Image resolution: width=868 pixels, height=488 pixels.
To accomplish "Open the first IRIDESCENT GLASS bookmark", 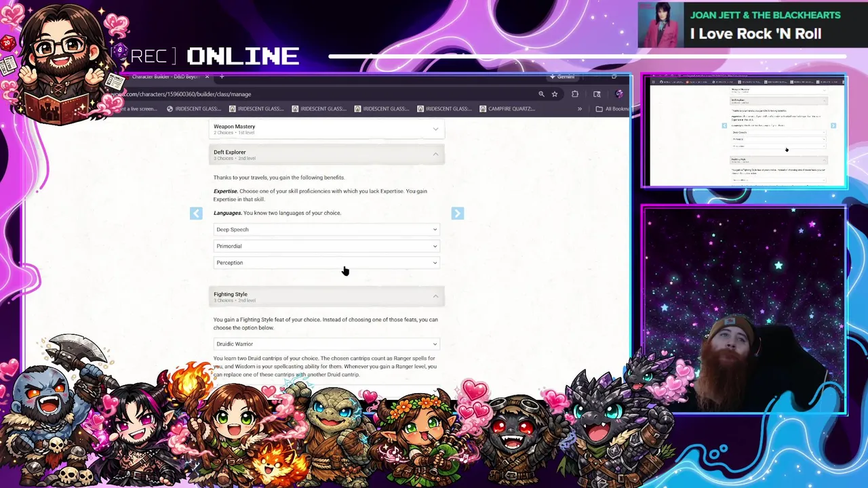I will click(x=193, y=108).
